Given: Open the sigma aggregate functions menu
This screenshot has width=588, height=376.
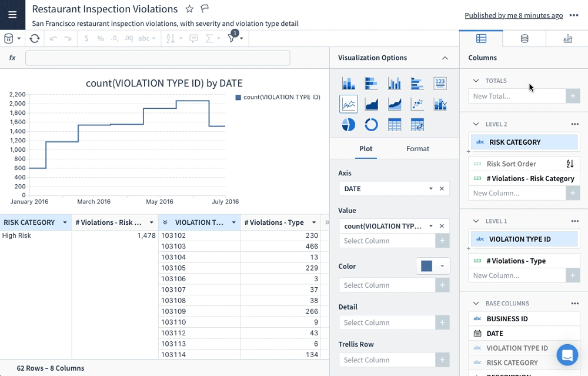Looking at the screenshot, I should pyautogui.click(x=213, y=38).
